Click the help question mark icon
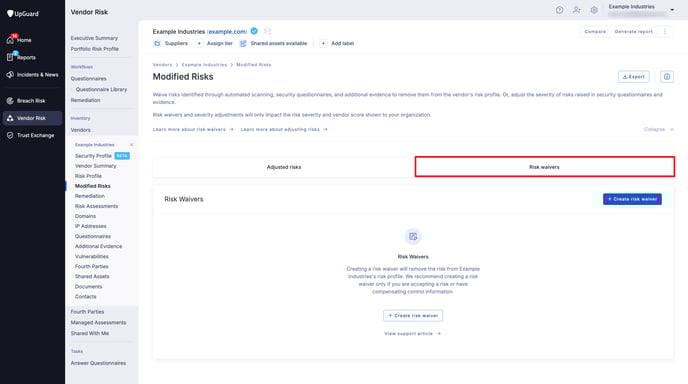 [559, 10]
